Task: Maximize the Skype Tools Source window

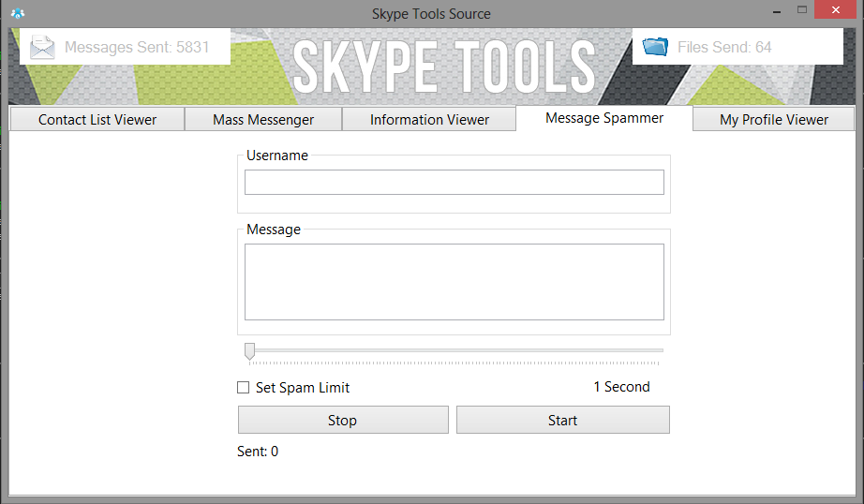Action: (x=802, y=10)
